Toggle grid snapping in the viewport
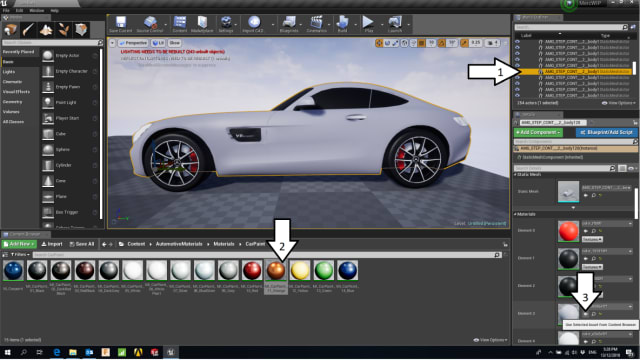Viewport: 640px width, 360px height. 422,43
